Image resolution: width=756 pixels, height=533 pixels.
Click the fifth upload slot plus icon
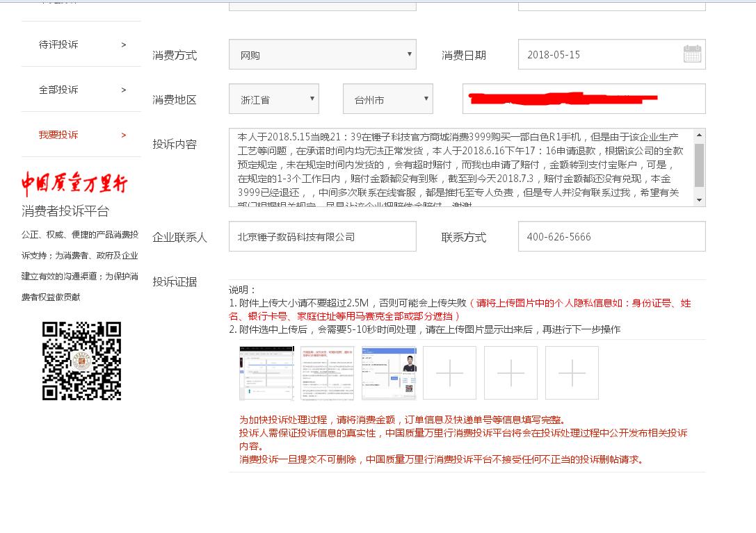point(510,373)
